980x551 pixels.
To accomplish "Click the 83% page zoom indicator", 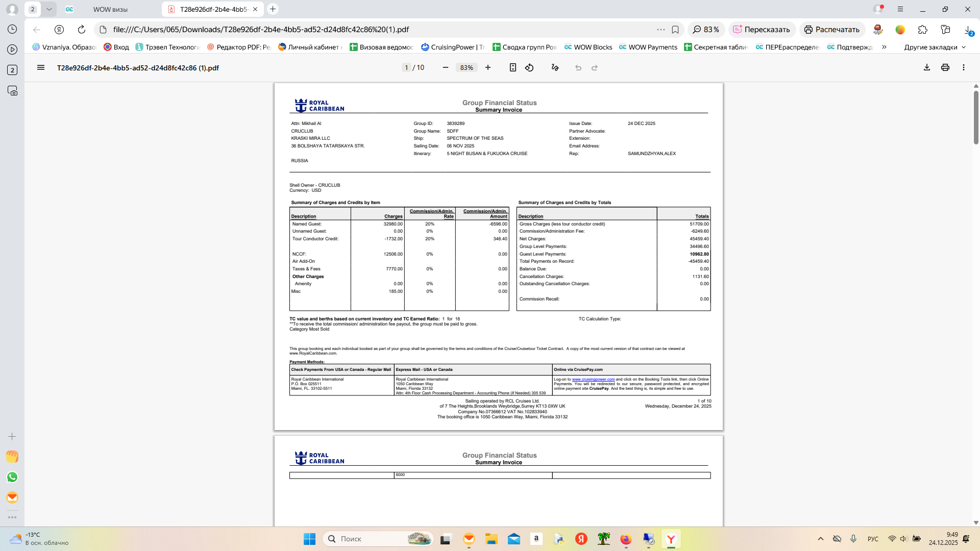I will pyautogui.click(x=705, y=30).
